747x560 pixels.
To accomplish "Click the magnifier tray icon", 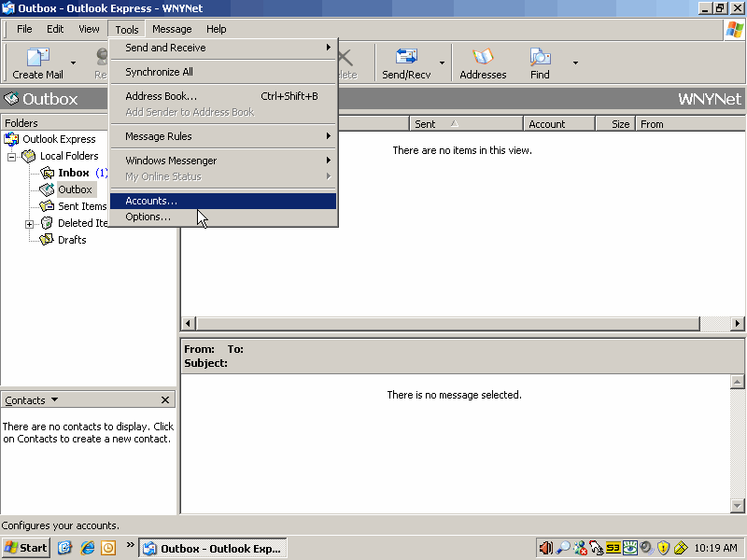I will [563, 549].
